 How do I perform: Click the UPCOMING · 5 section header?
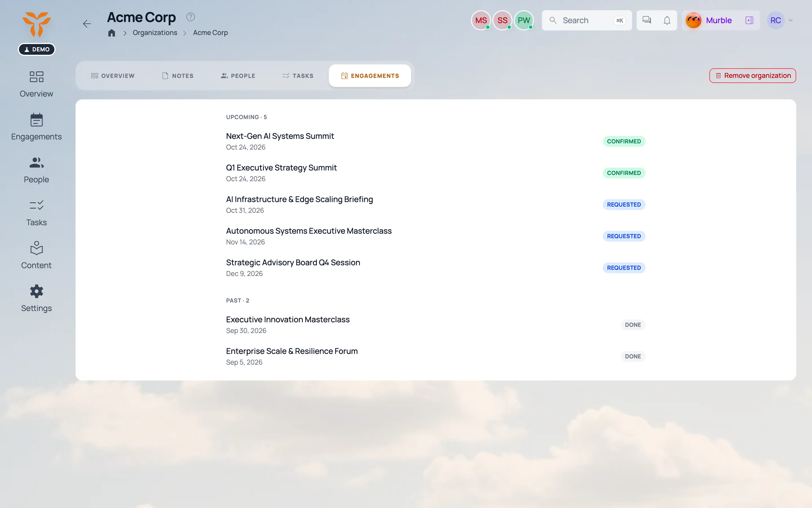[246, 117]
